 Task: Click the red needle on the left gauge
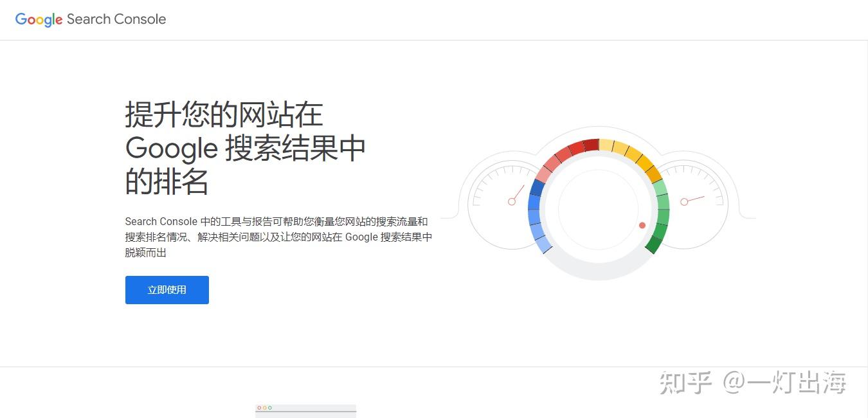coord(518,193)
